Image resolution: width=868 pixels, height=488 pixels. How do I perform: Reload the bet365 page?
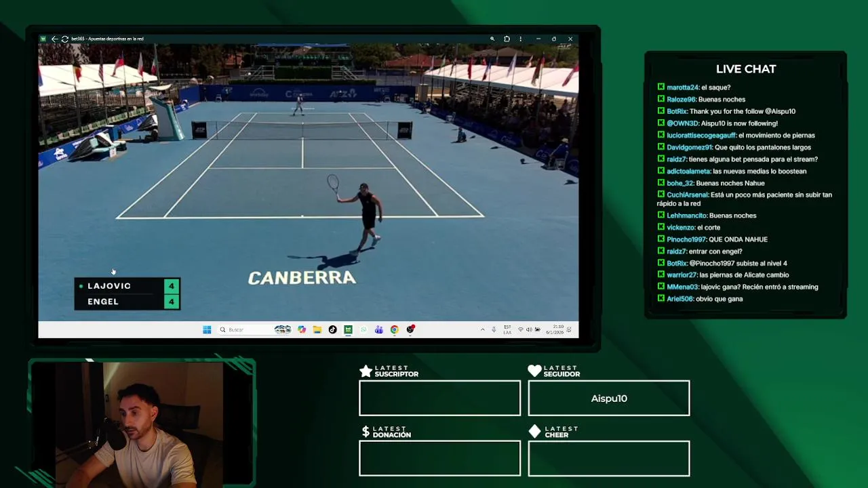click(x=64, y=39)
